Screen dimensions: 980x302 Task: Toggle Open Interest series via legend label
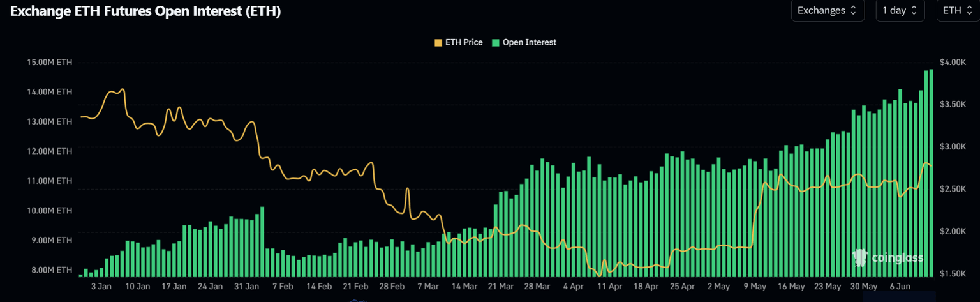coord(529,42)
